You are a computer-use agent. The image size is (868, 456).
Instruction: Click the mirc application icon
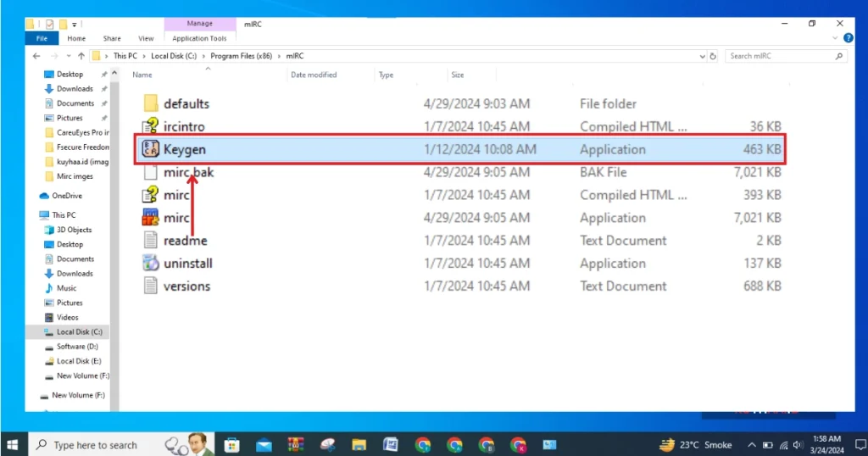[x=150, y=218]
